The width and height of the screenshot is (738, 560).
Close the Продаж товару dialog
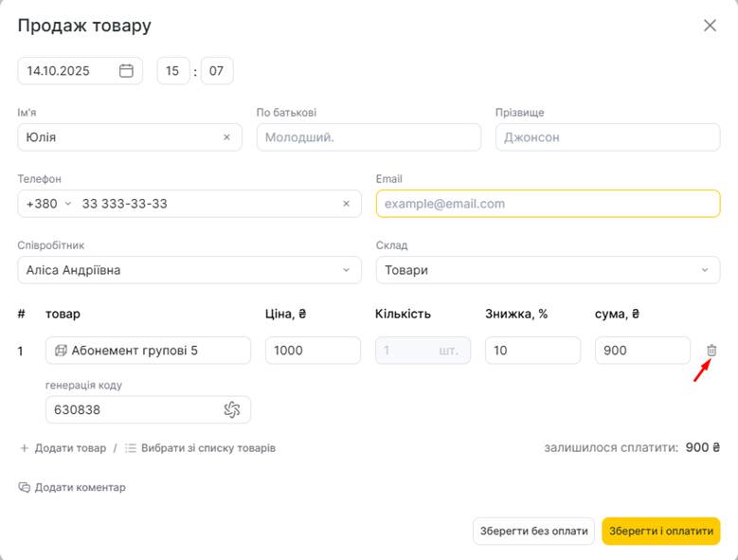[x=710, y=26]
